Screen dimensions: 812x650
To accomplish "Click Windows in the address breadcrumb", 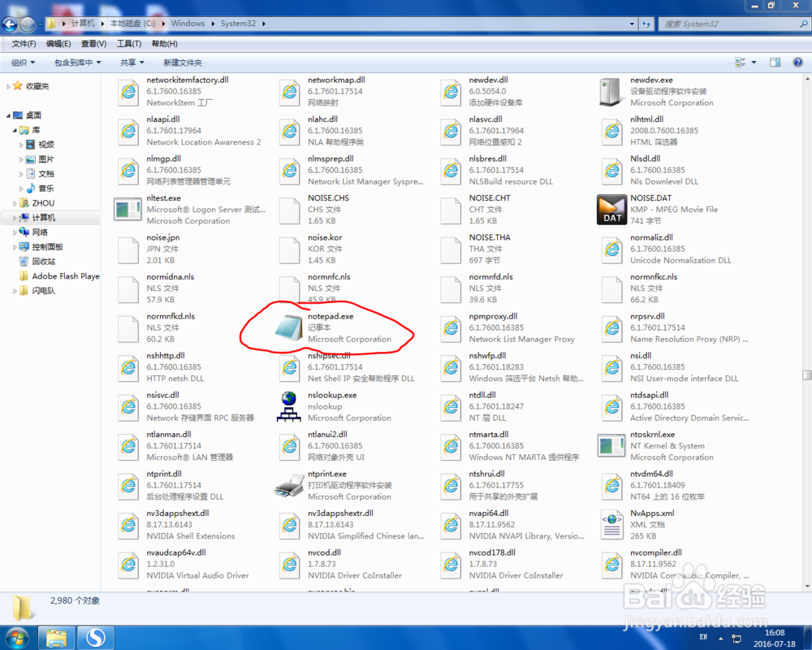I will pos(188,24).
